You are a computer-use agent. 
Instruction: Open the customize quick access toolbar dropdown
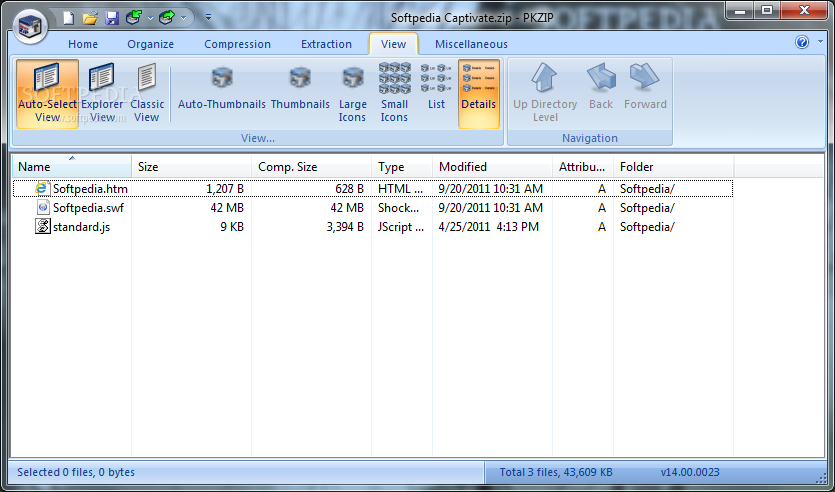click(x=208, y=18)
